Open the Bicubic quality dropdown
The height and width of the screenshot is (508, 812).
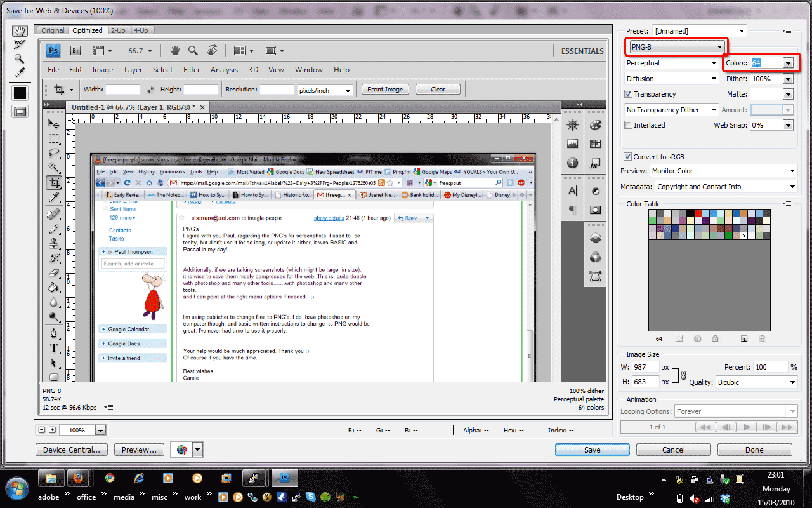pyautogui.click(x=756, y=382)
